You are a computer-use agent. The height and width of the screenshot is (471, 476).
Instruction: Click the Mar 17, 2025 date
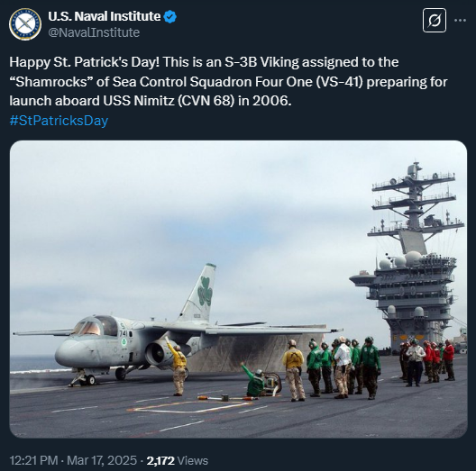tap(102, 460)
